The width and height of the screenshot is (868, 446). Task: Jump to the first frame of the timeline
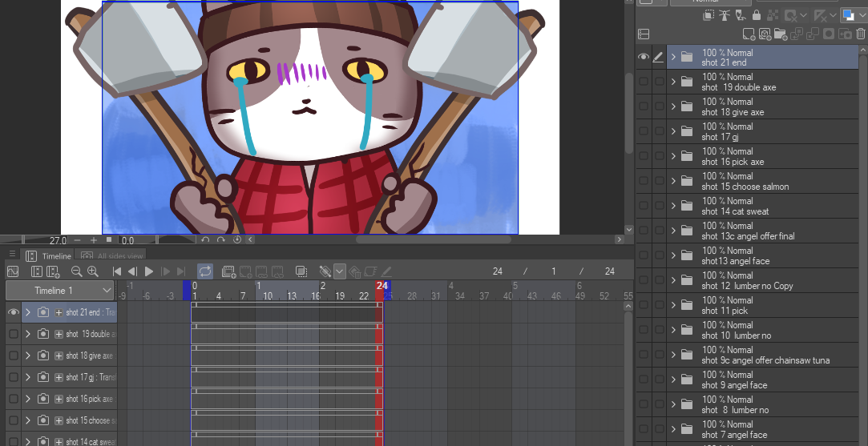point(117,271)
